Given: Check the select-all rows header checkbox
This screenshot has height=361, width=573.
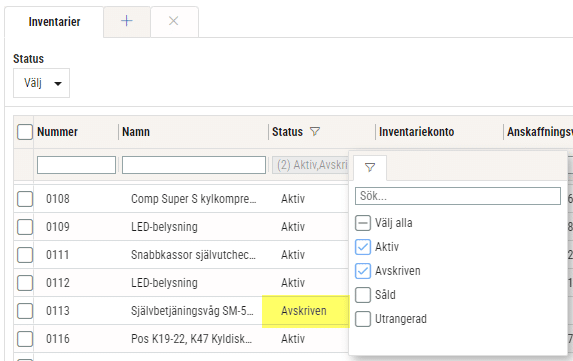Looking at the screenshot, I should [x=25, y=132].
